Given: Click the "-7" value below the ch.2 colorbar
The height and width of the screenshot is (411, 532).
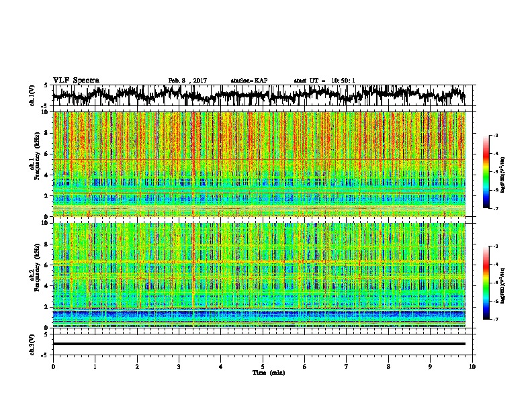Looking at the screenshot, I should point(495,319).
